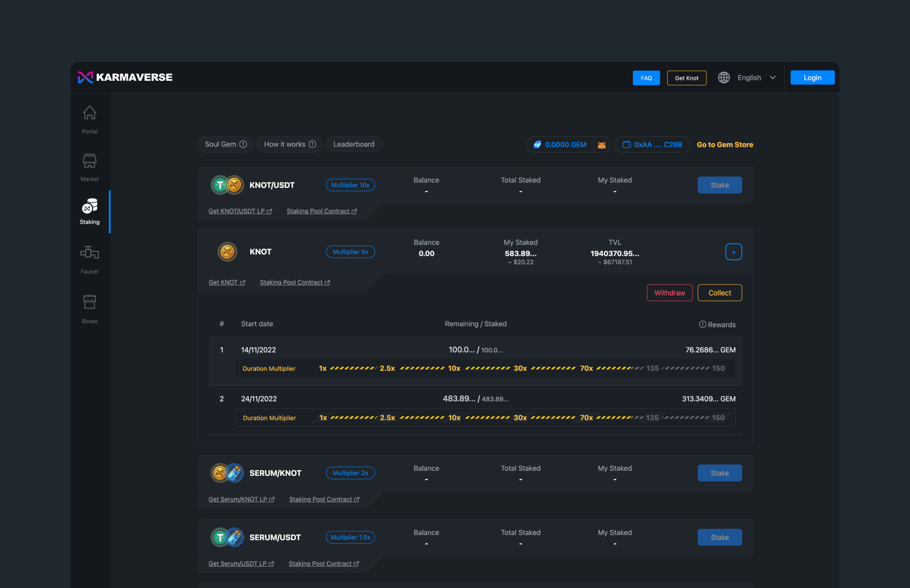This screenshot has width=910, height=588.
Task: Toggle the KNOT pool plus expander button
Action: (x=734, y=252)
